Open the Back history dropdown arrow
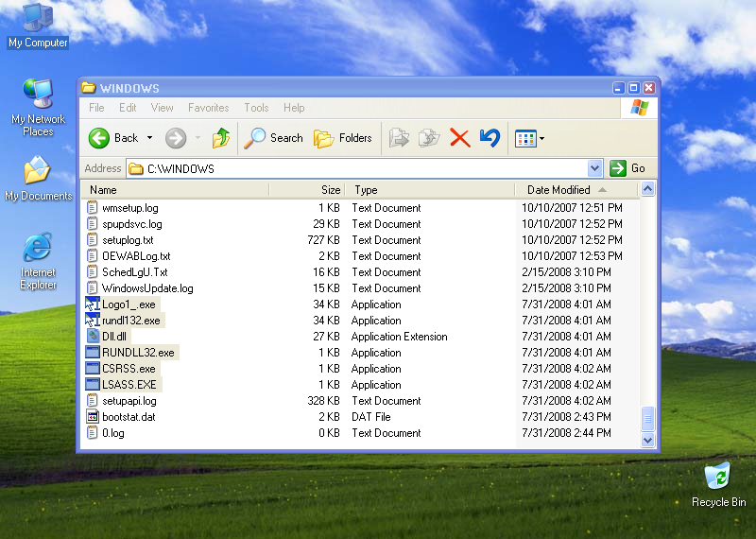Viewport: 756px width, 539px height. [x=150, y=138]
